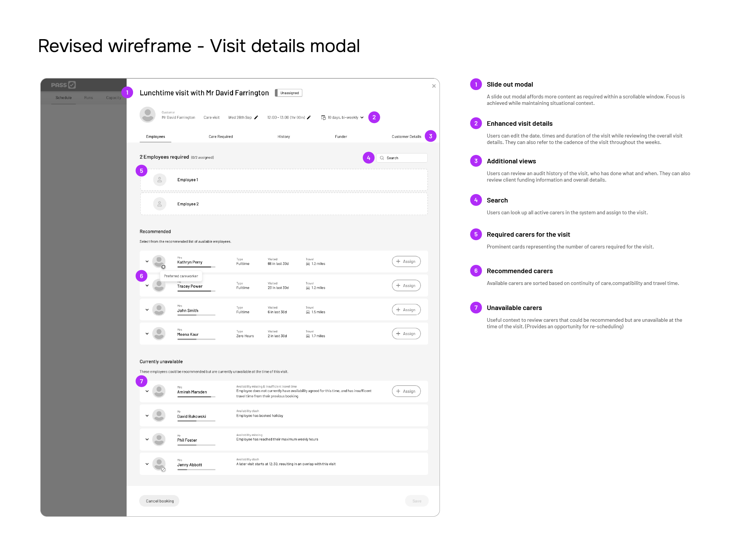Open the History tab

[284, 137]
